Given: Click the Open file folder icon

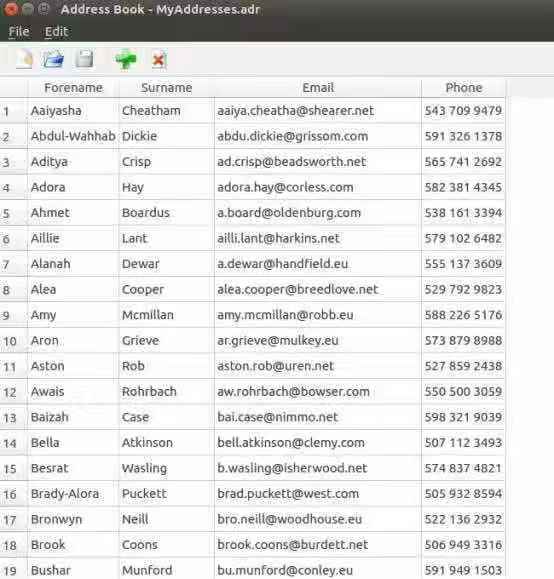Looking at the screenshot, I should pyautogui.click(x=54, y=59).
